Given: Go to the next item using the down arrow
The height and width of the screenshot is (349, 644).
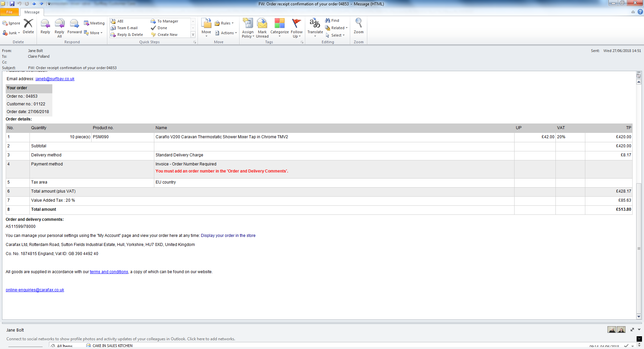Looking at the screenshot, I should pyautogui.click(x=42, y=4).
